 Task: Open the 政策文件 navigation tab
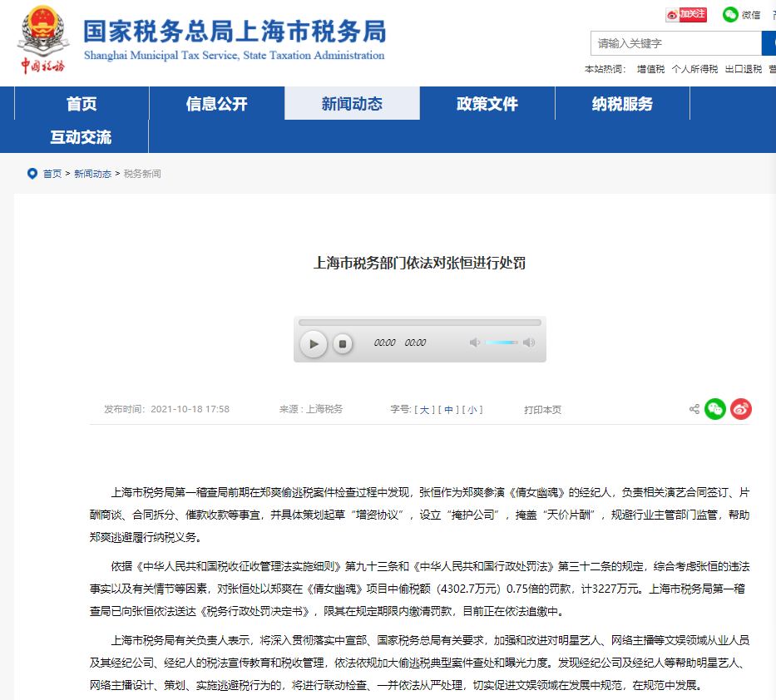click(x=487, y=103)
